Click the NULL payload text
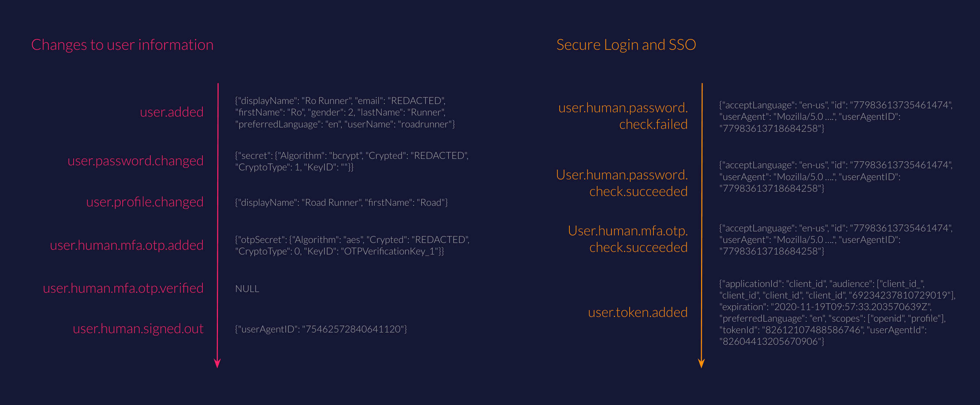Image resolution: width=980 pixels, height=405 pixels. [x=247, y=289]
